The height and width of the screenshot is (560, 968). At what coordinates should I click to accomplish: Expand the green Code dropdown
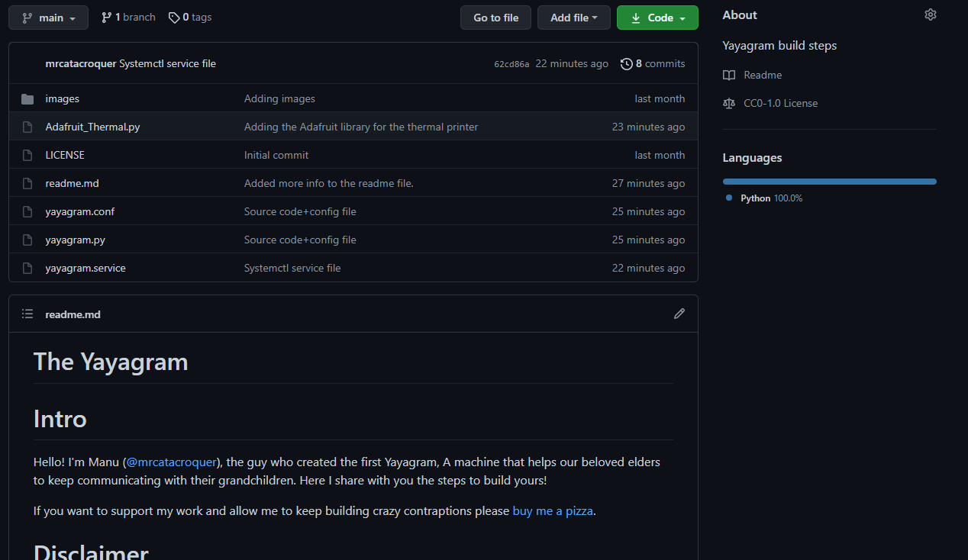pyautogui.click(x=657, y=17)
